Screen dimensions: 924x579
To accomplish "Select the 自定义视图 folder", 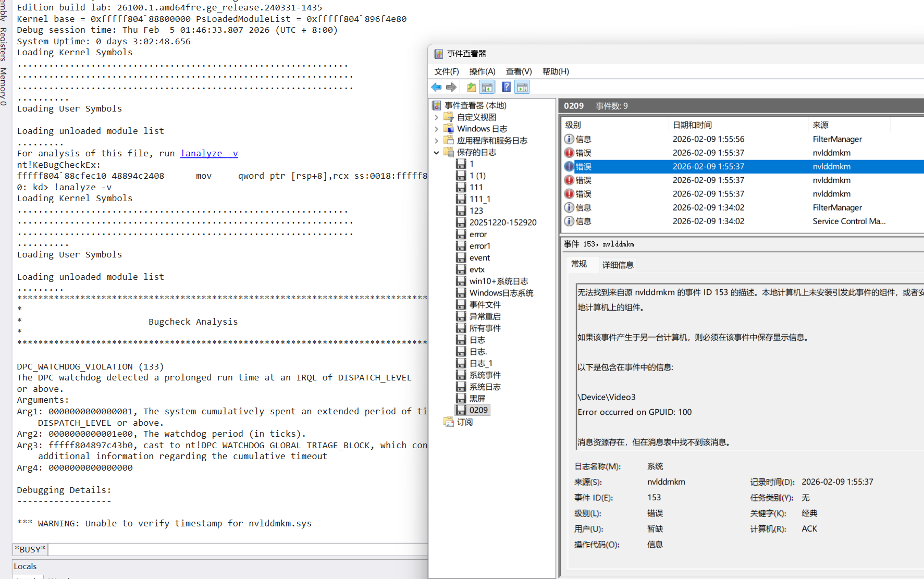I will click(x=476, y=117).
